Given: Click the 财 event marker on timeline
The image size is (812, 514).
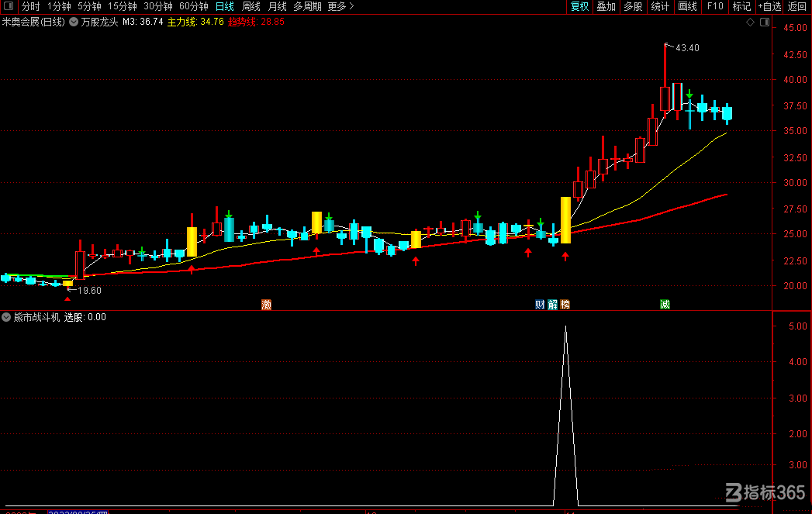Looking at the screenshot, I should [540, 305].
